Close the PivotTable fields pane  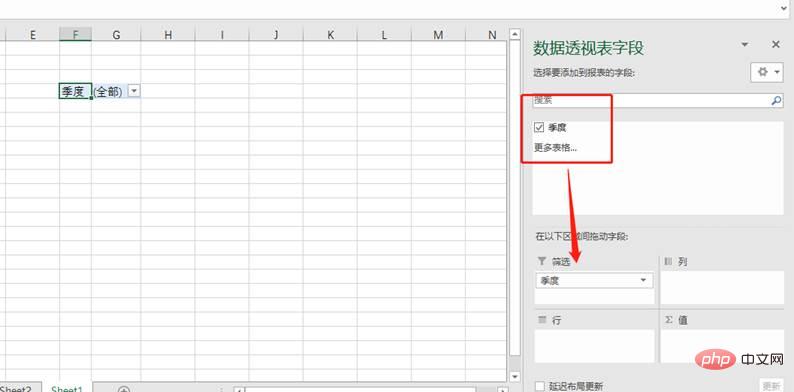(775, 45)
